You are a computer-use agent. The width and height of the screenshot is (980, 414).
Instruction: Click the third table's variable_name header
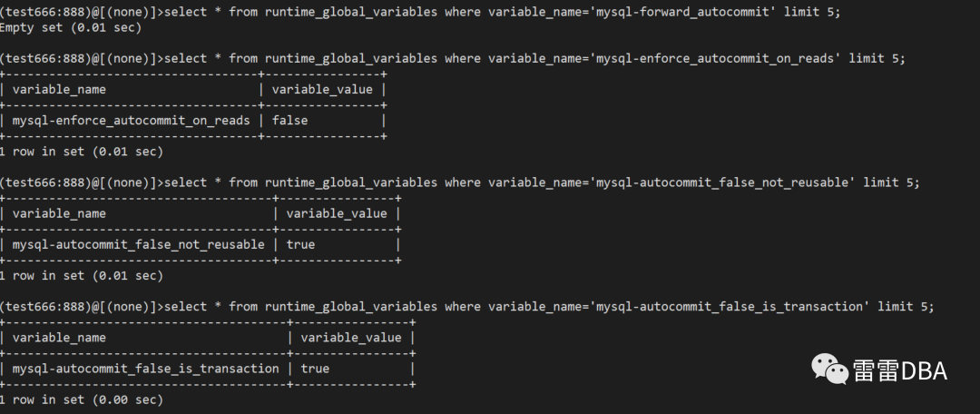click(59, 338)
